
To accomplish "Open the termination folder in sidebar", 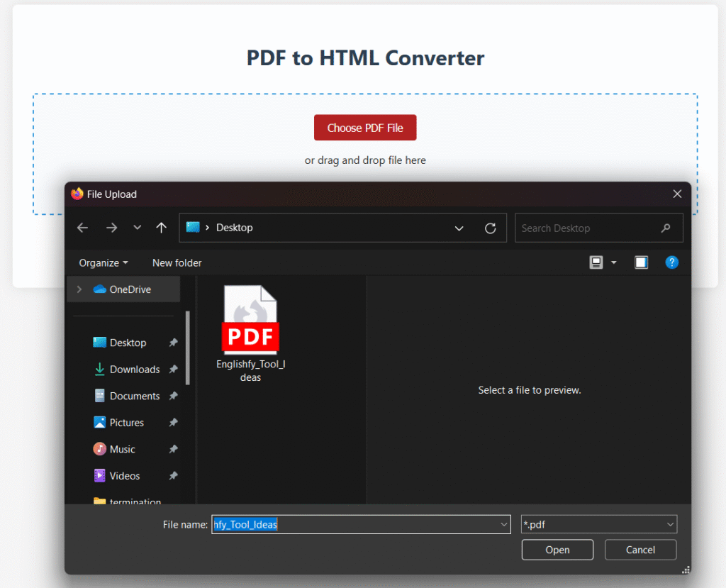I will [x=133, y=501].
